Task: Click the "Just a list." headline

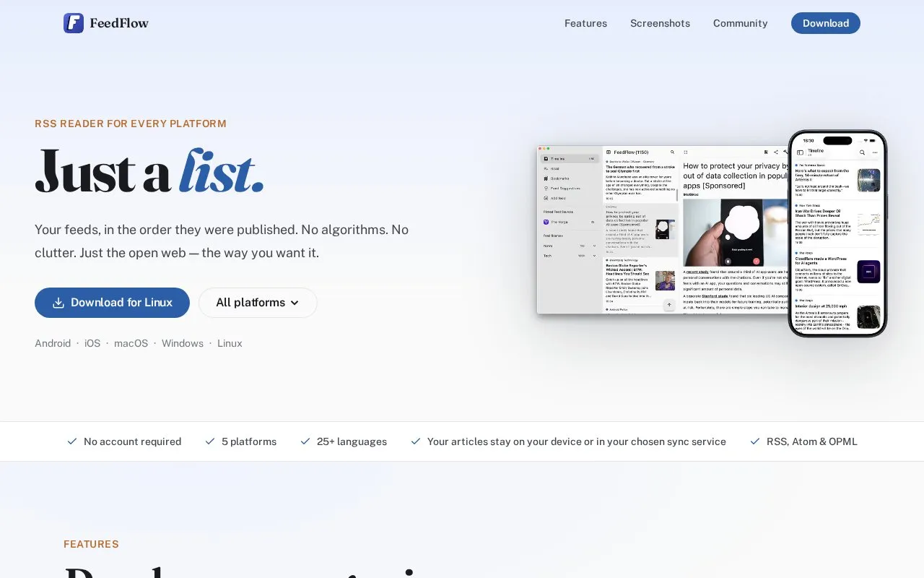Action: (149, 171)
